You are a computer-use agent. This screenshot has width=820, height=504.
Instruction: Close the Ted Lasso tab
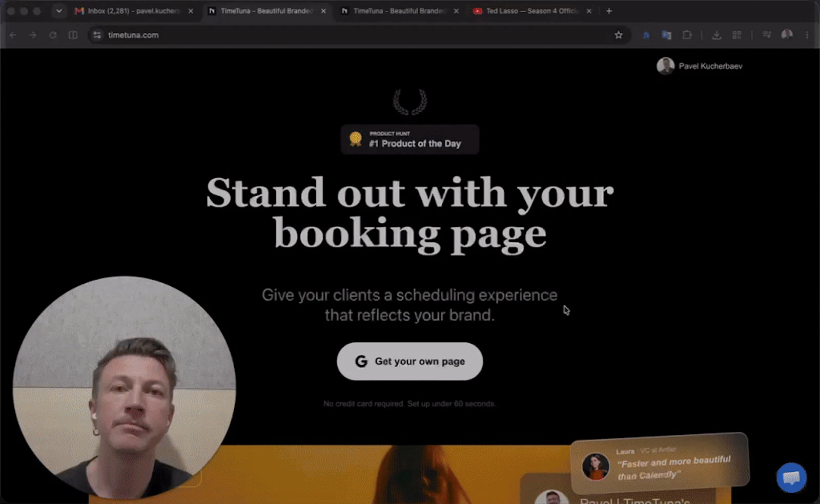pos(589,11)
